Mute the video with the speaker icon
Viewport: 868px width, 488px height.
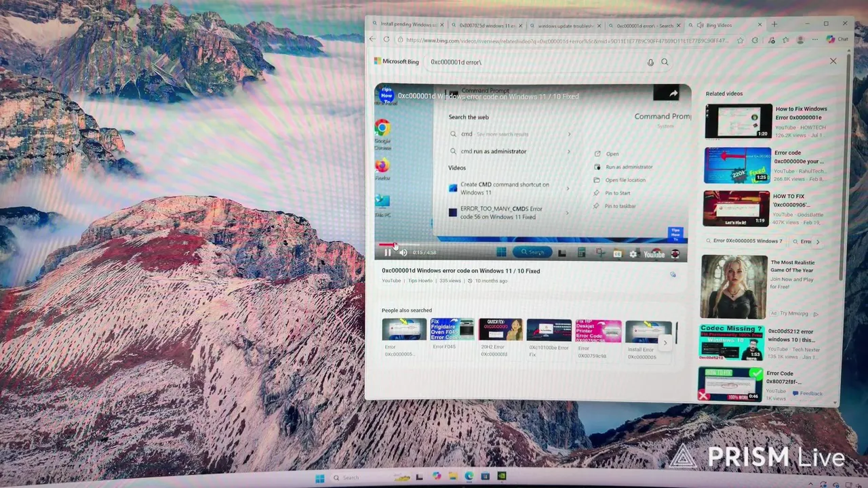tap(403, 253)
